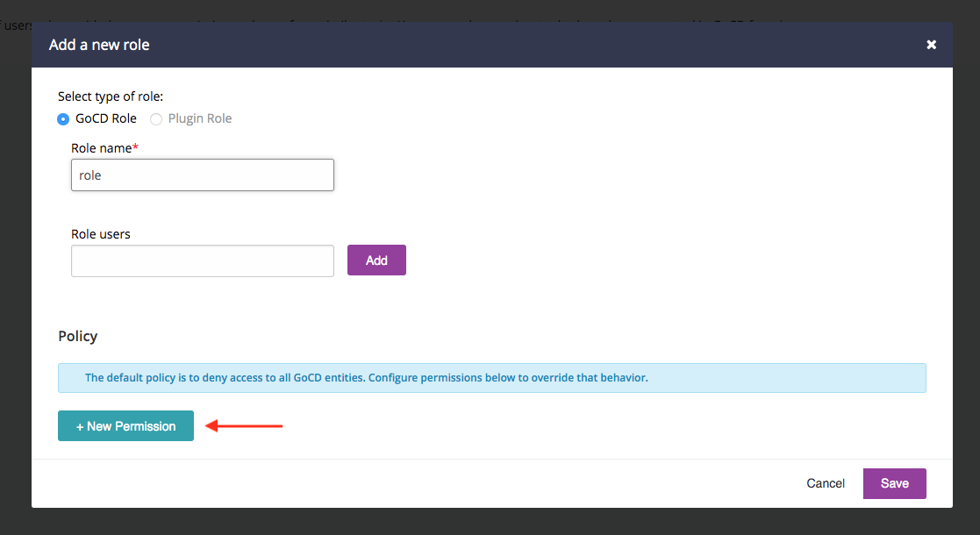This screenshot has height=535, width=980.
Task: Click the teal New Permission control
Action: coord(125,425)
